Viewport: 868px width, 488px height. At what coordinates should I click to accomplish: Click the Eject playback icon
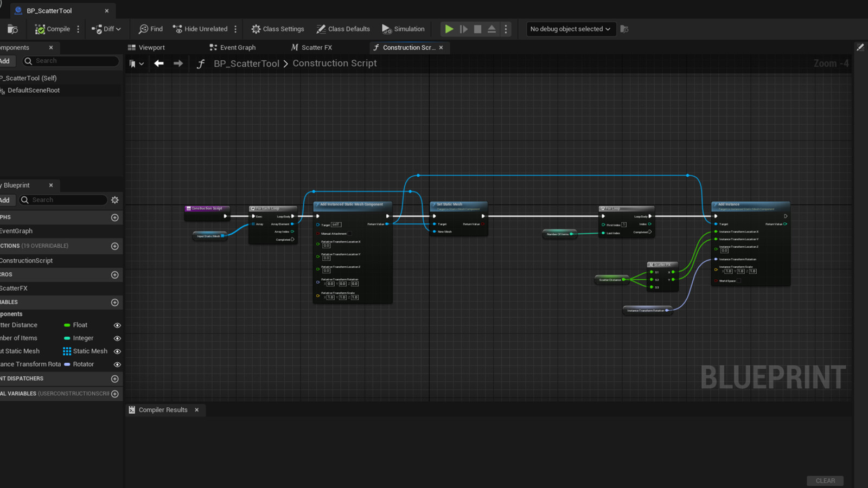492,29
